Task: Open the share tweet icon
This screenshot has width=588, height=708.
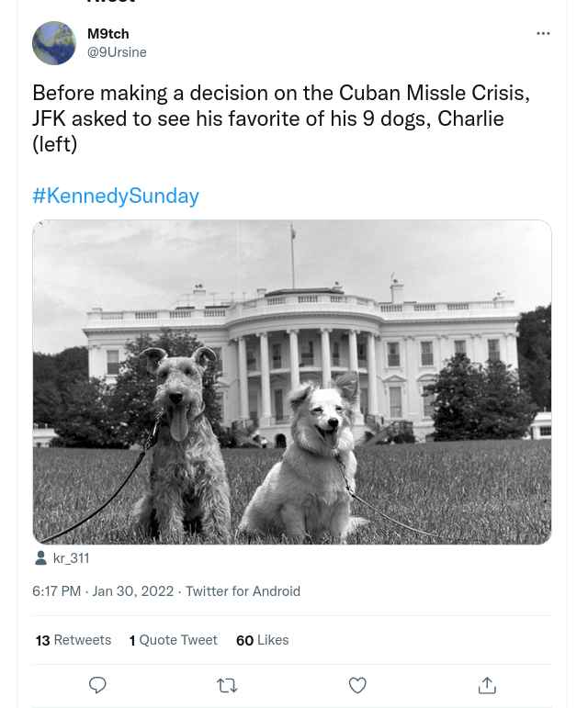Action: pos(487,685)
